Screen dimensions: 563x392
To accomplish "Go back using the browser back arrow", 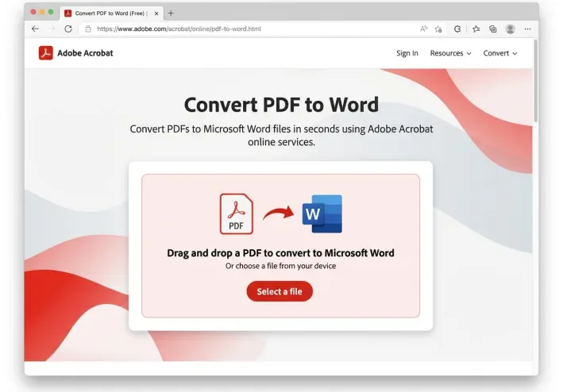I will pyautogui.click(x=35, y=29).
